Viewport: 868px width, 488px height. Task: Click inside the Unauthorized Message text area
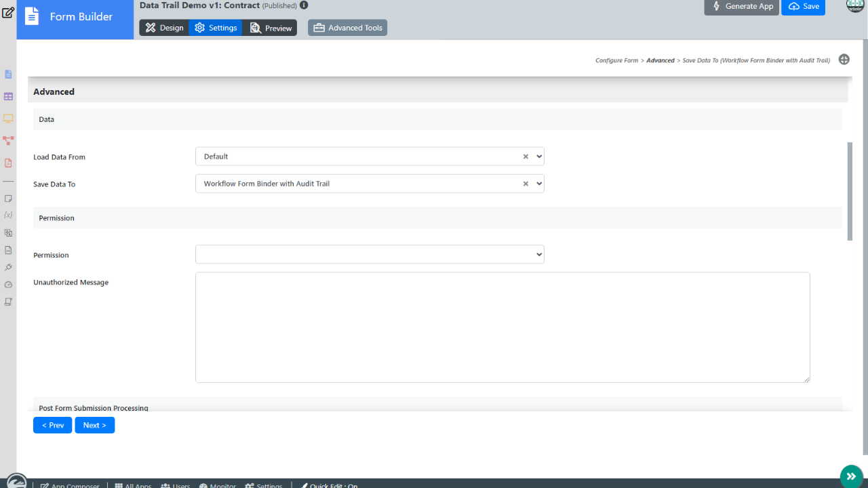click(x=502, y=327)
